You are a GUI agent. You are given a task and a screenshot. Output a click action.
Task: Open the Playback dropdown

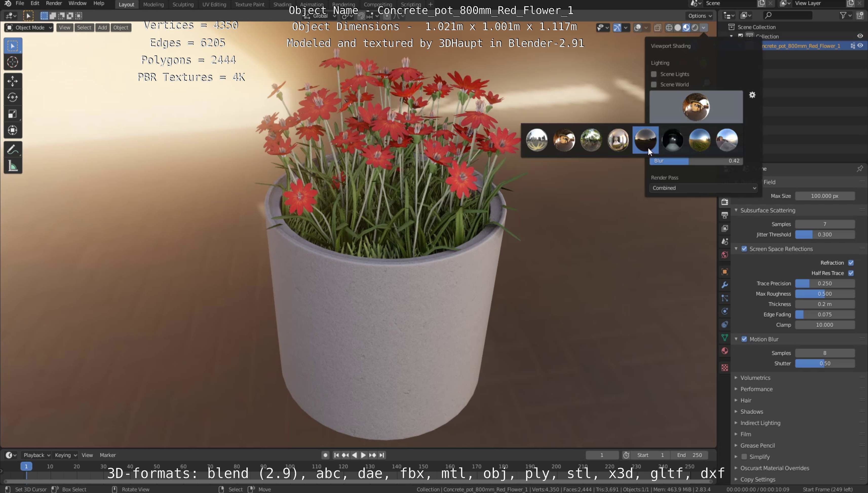pos(36,455)
